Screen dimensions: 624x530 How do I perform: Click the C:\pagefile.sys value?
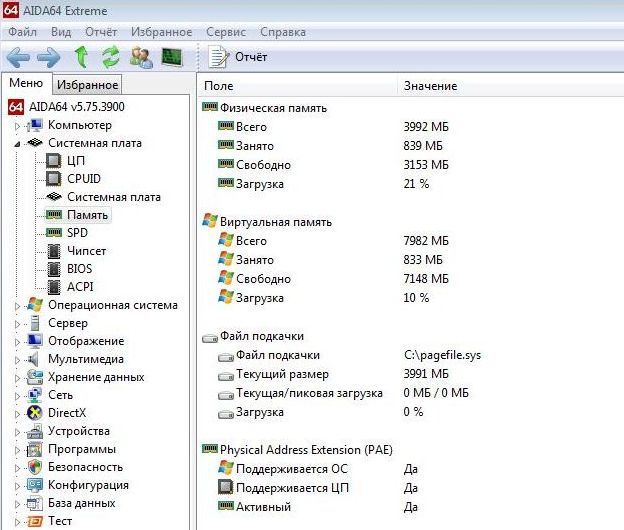[x=442, y=355]
